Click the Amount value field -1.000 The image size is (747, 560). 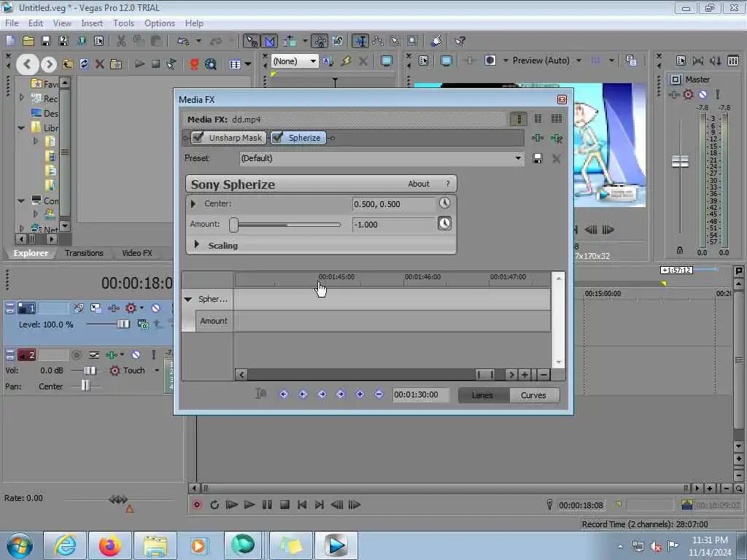pos(393,225)
